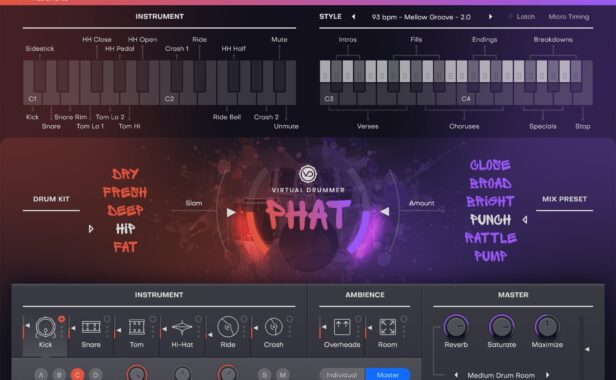Choose the CLOSE mix preset

(x=490, y=165)
